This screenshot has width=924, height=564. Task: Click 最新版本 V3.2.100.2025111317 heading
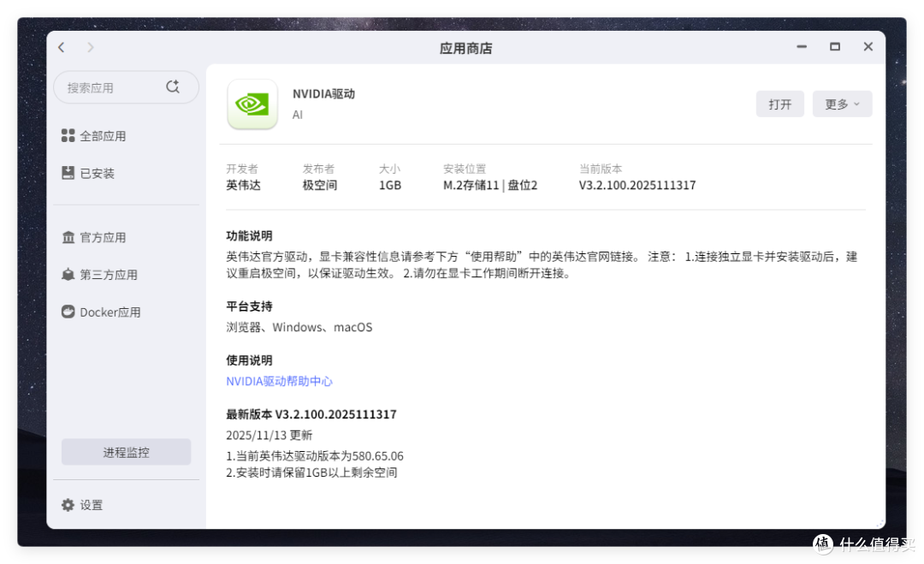pyautogui.click(x=311, y=414)
